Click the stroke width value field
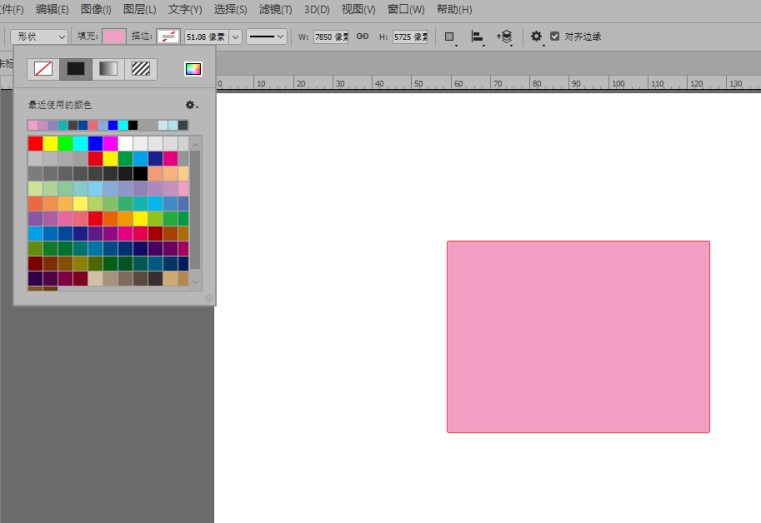Screen dimensions: 761x523 [206, 37]
